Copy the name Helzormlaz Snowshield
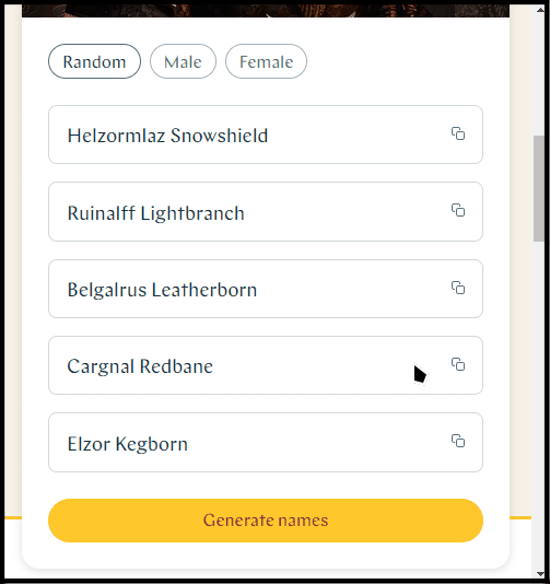This screenshot has width=550, height=584. tap(458, 133)
